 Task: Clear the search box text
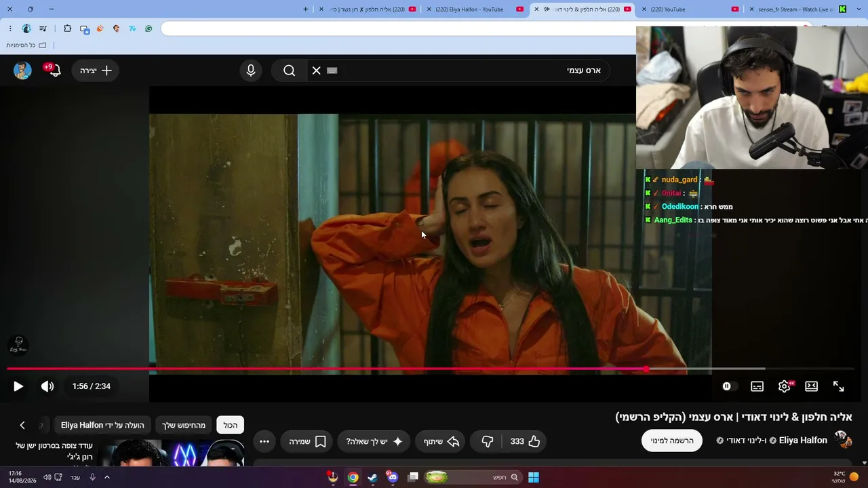(316, 70)
